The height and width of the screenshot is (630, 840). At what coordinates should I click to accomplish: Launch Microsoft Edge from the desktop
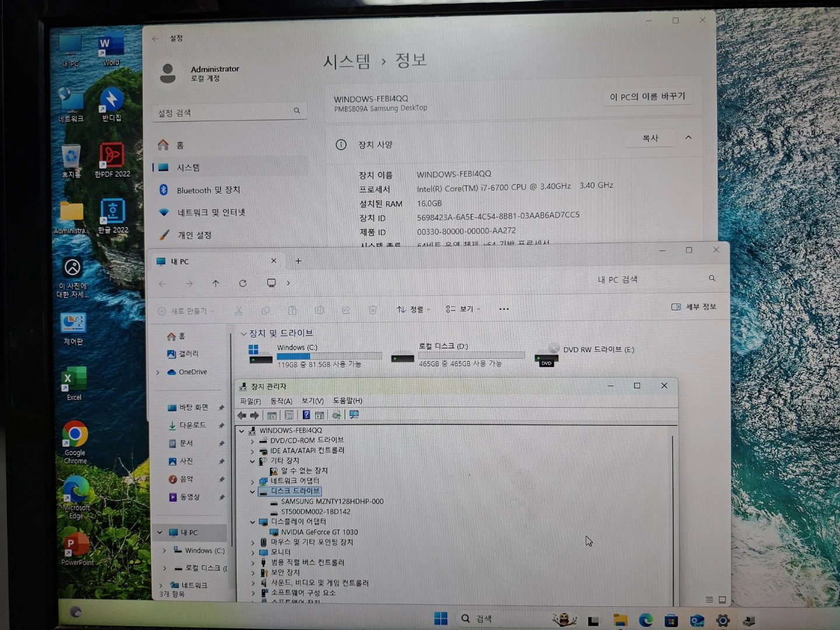76,497
